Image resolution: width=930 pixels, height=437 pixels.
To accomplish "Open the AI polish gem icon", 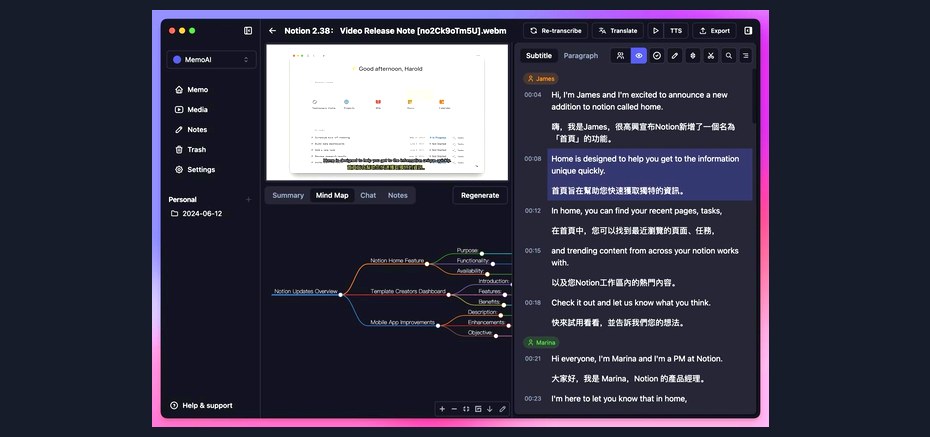I will pos(692,56).
